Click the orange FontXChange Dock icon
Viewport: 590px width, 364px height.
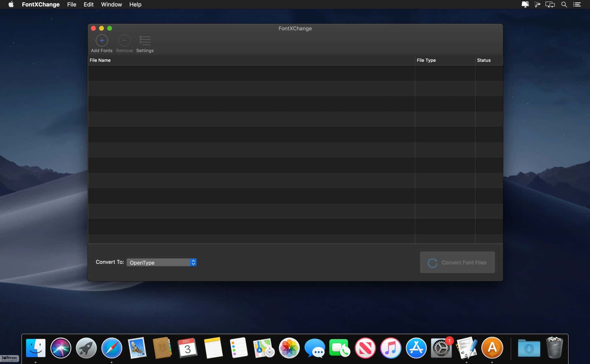[x=492, y=348]
